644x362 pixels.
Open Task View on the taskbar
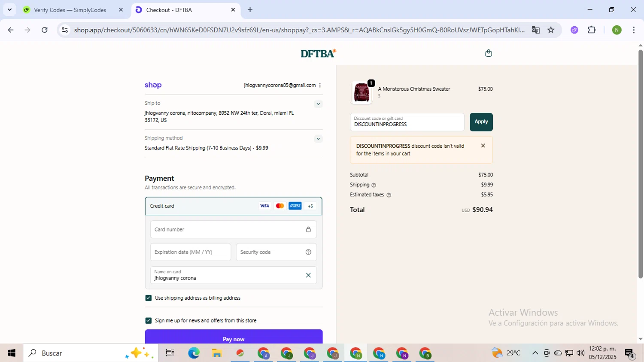pos(170,353)
